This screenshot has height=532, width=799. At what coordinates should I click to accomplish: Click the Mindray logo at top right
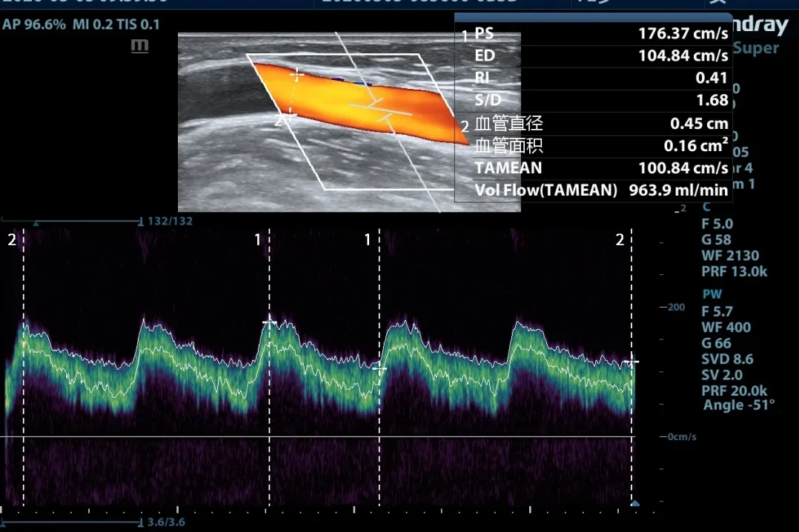click(760, 25)
